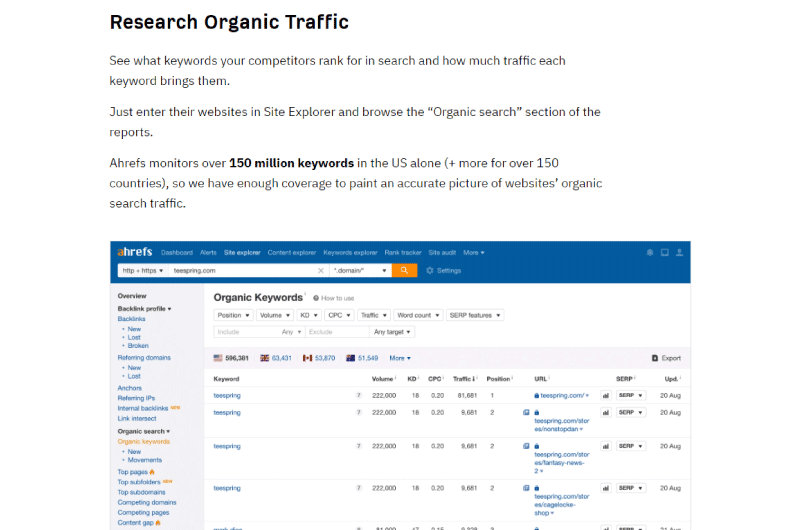
Task: Select the US flag keyword count 596,381
Action: click(x=231, y=358)
